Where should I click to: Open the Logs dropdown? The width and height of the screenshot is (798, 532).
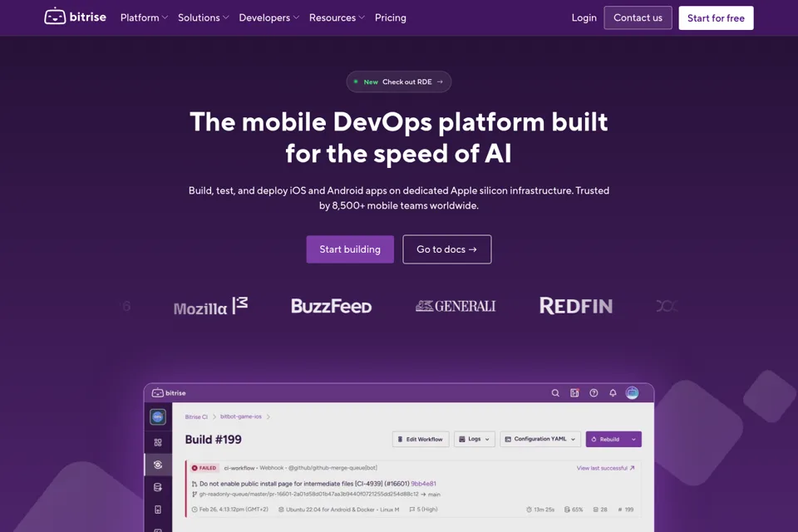coord(475,439)
